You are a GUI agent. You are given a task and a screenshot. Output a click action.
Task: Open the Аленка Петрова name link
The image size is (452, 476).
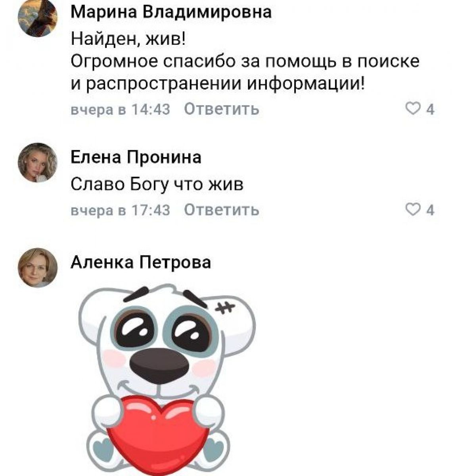pos(141,262)
